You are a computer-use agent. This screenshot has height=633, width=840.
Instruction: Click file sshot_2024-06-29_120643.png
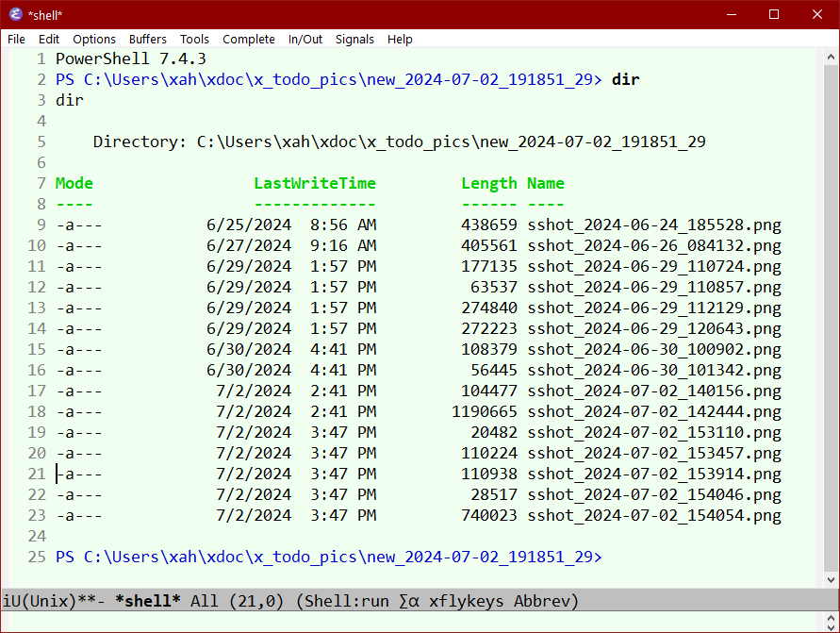(x=654, y=328)
